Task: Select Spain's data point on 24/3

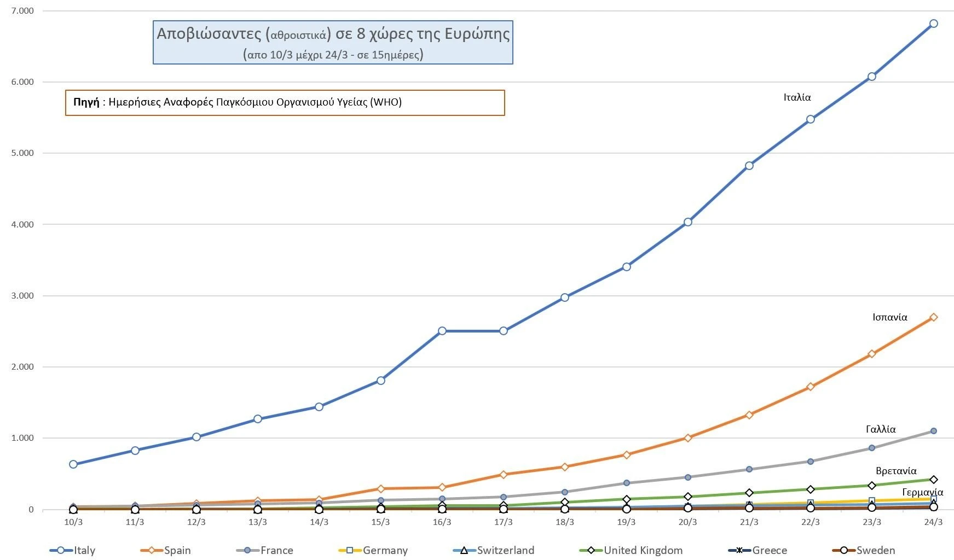Action: 933,317
